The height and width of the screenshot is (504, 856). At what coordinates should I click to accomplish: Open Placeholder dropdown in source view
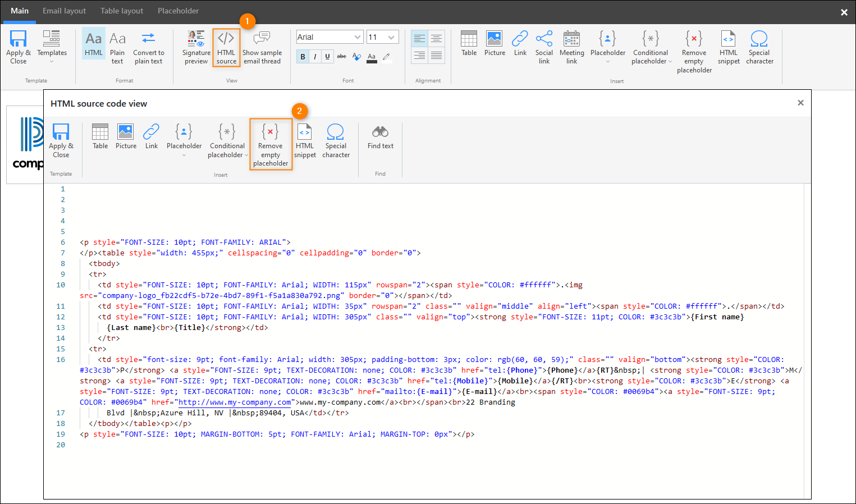[x=184, y=141]
